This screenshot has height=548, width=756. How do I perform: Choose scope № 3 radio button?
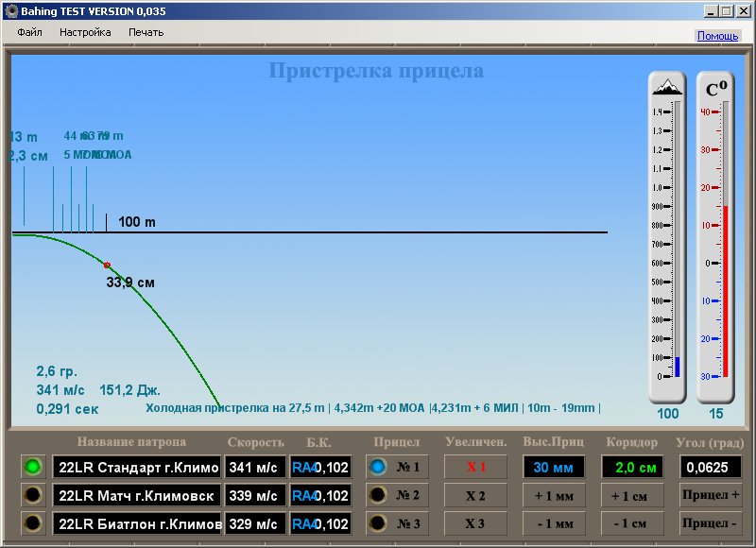coord(378,523)
